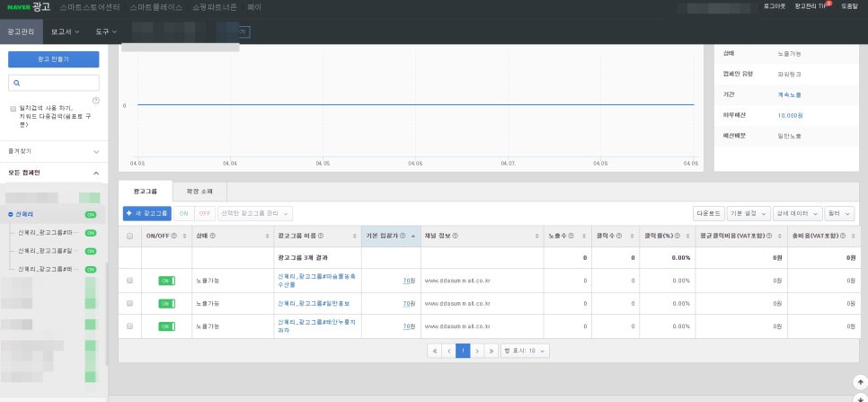Click the 계속노출 period link
This screenshot has width=868, height=402.
coord(789,94)
